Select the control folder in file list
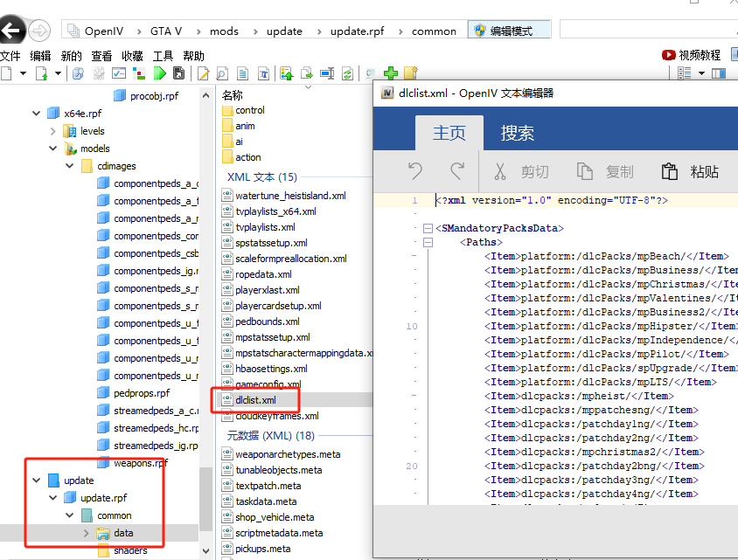This screenshot has height=560, width=738. (250, 110)
